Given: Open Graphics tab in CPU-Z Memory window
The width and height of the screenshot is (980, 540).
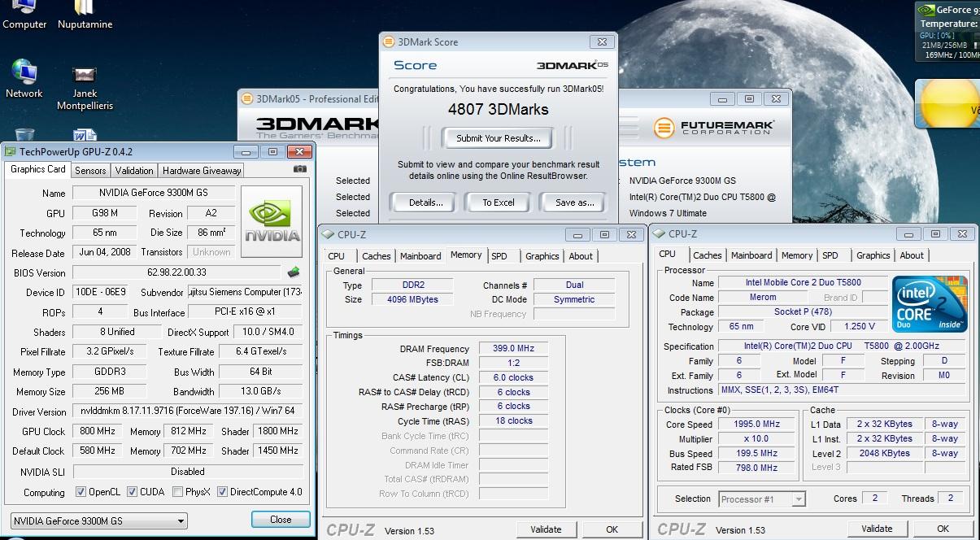Looking at the screenshot, I should click(542, 256).
